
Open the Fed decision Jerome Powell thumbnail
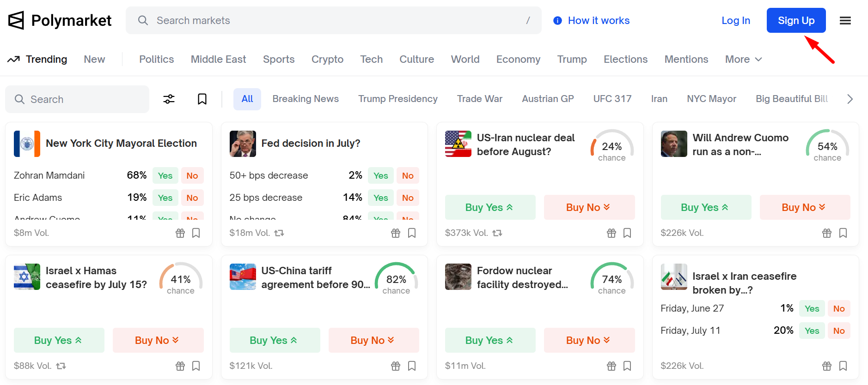point(243,144)
